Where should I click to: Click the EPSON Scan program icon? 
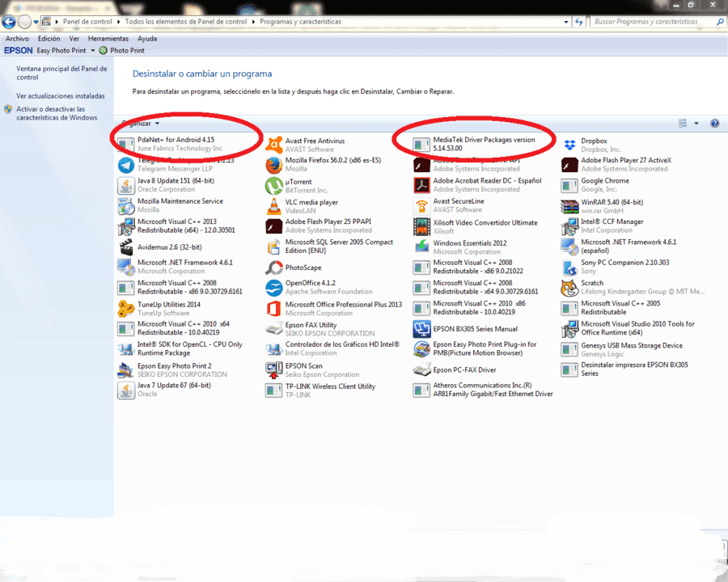coord(274,370)
